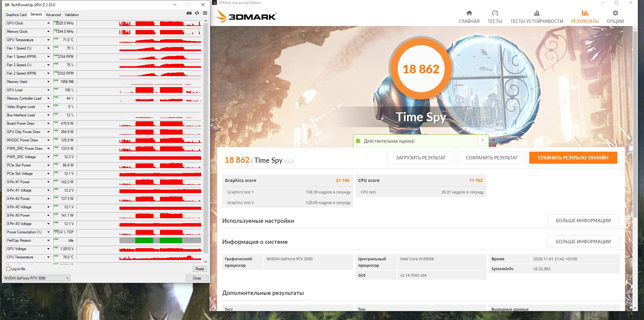This screenshot has height=320, width=644.
Task: Open ТЕСТЫ УСТОЙЧИВОСТИ chart icon
Action: [x=537, y=13]
